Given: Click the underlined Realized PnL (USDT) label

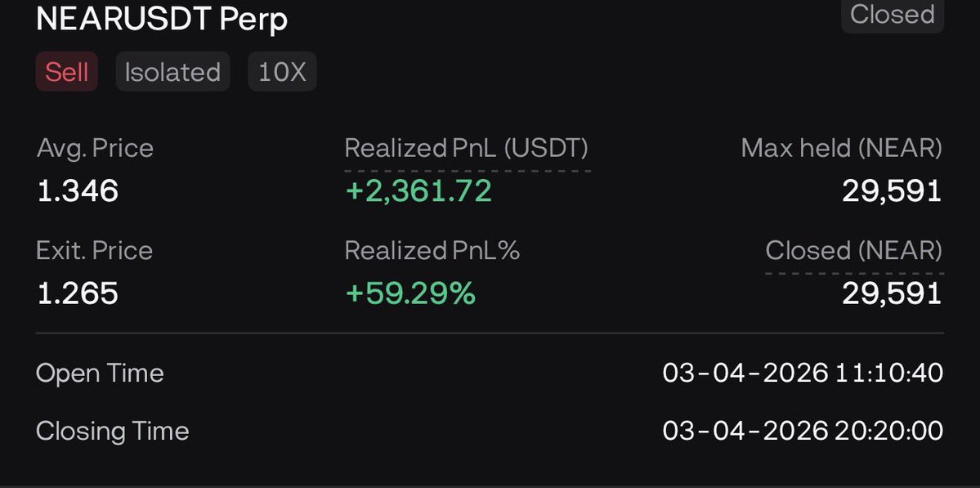Looking at the screenshot, I should [x=467, y=148].
